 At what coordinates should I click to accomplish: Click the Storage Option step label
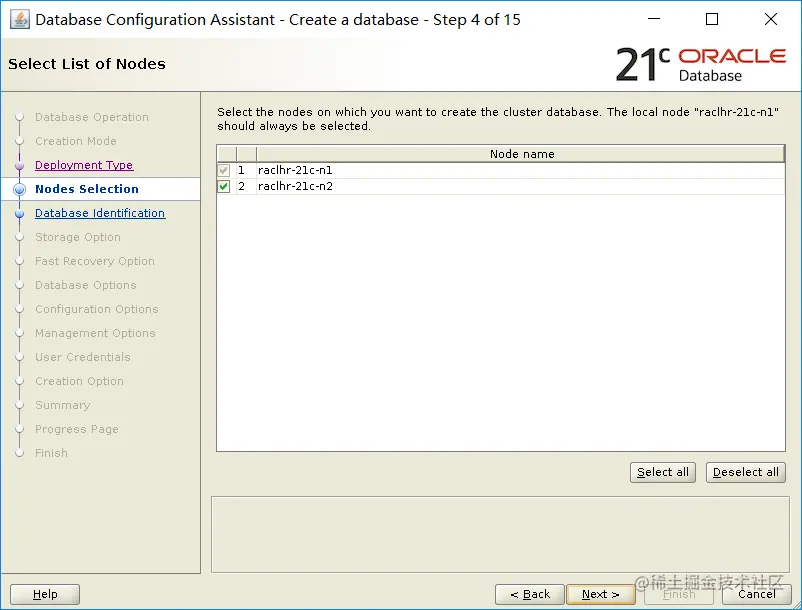pos(78,237)
